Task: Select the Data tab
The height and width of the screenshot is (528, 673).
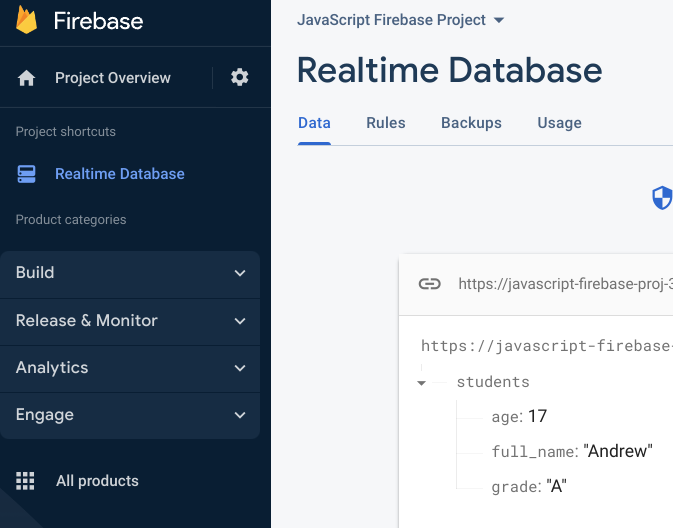Action: (314, 123)
